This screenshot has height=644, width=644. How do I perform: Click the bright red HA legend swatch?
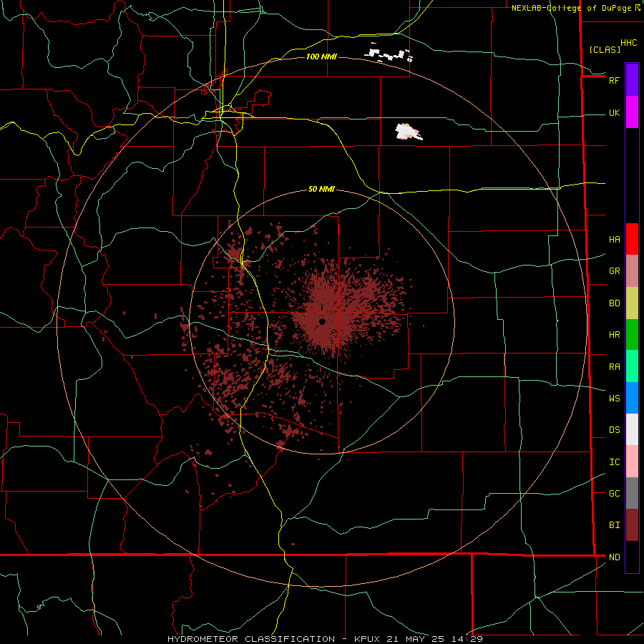(x=632, y=239)
